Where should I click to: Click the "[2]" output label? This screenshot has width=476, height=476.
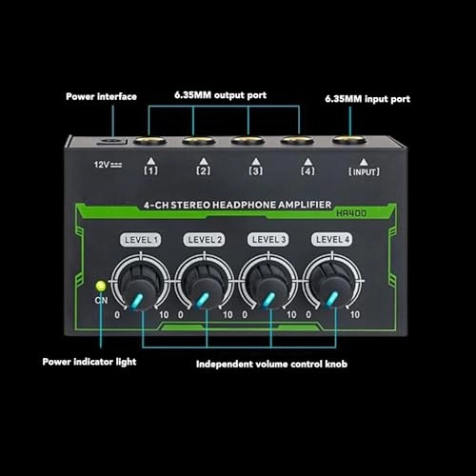[x=204, y=170]
